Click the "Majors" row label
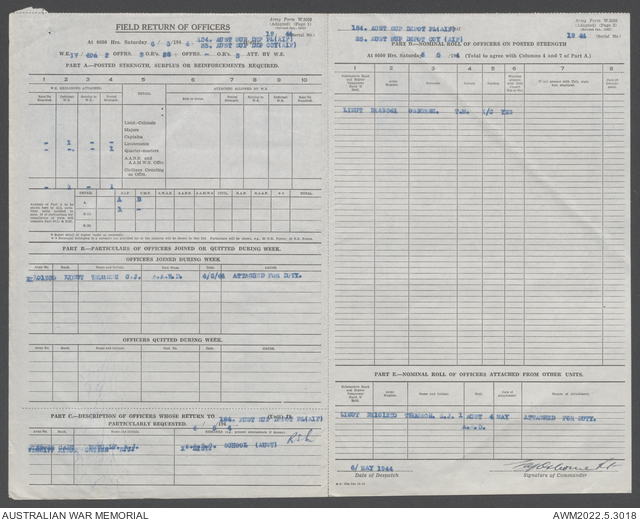Viewport: 640px width, 521px height. (x=131, y=130)
